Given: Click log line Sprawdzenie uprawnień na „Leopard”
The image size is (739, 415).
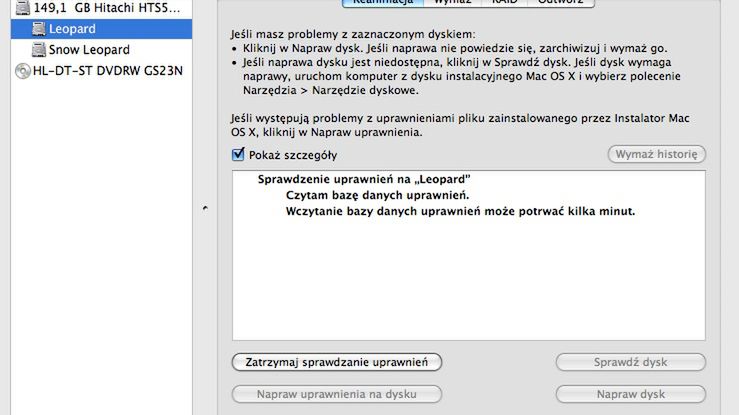Looking at the screenshot, I should pyautogui.click(x=364, y=179).
